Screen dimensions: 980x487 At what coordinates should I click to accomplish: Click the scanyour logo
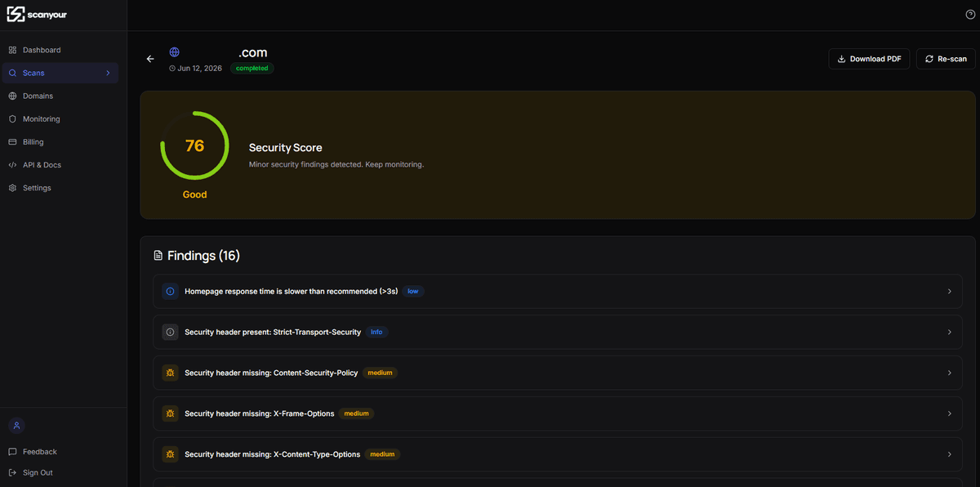click(38, 15)
